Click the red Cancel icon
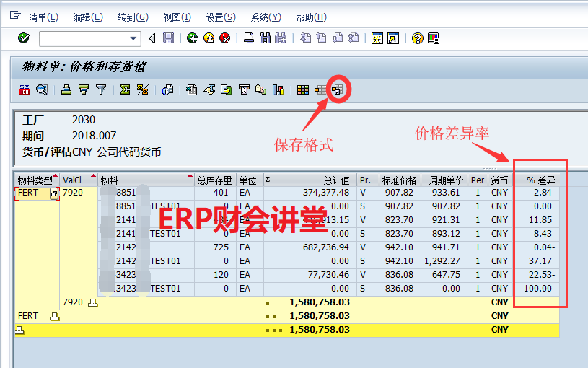This screenshot has height=368, width=588. [x=225, y=38]
